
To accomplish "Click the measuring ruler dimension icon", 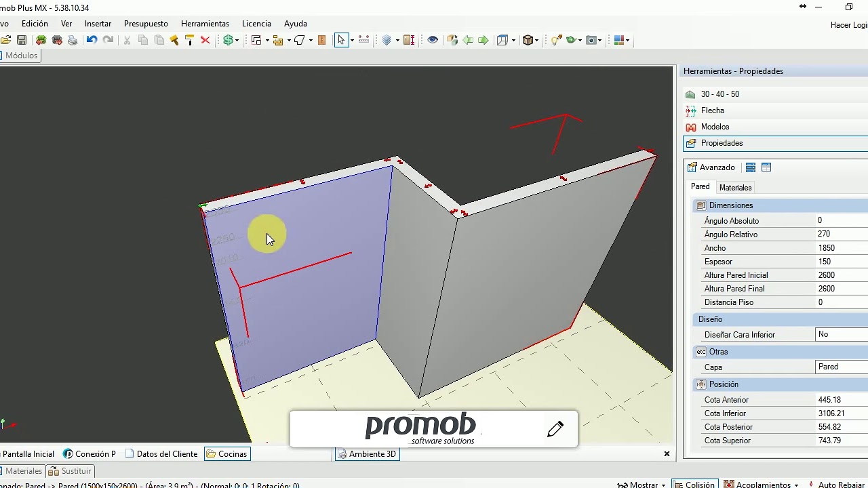I will [364, 41].
